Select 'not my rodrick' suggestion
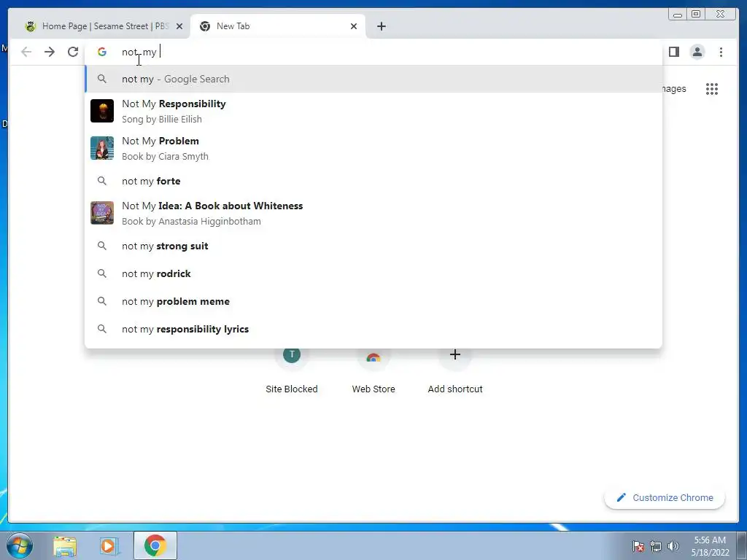This screenshot has width=747, height=560. (x=373, y=274)
